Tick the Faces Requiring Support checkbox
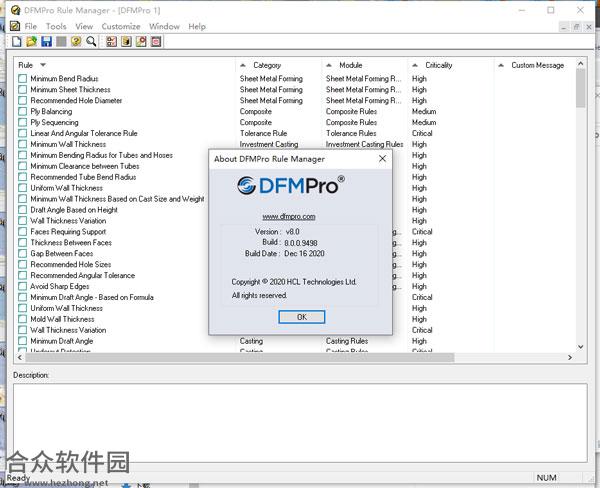This screenshot has height=488, width=600. point(23,232)
